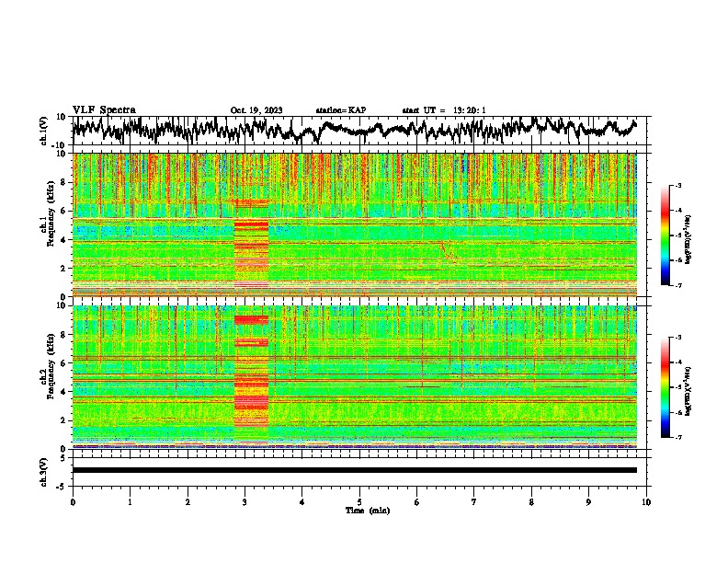
Task: Select the date text "Oct. 19, 2023"
Action: (256, 110)
